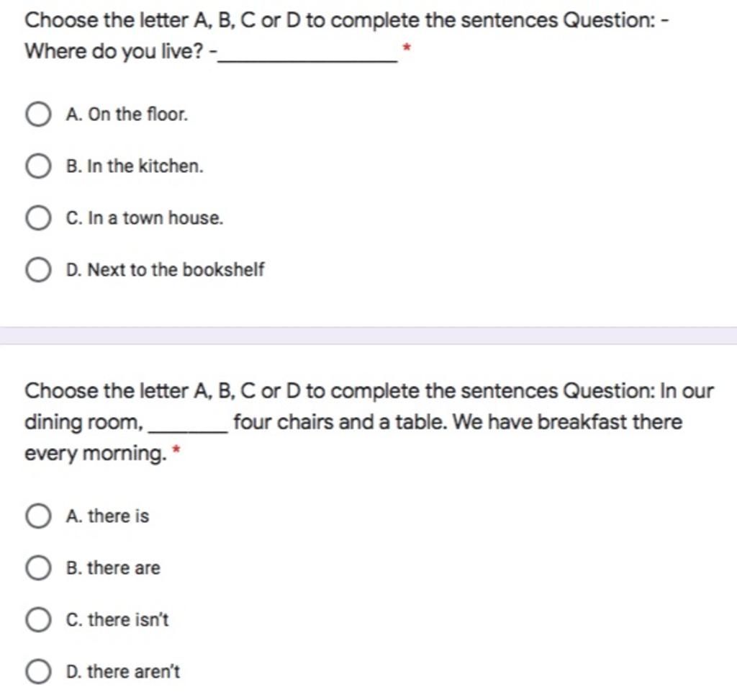Mark the 'C. In a town house.' radio button
737x700 pixels.
(x=38, y=217)
